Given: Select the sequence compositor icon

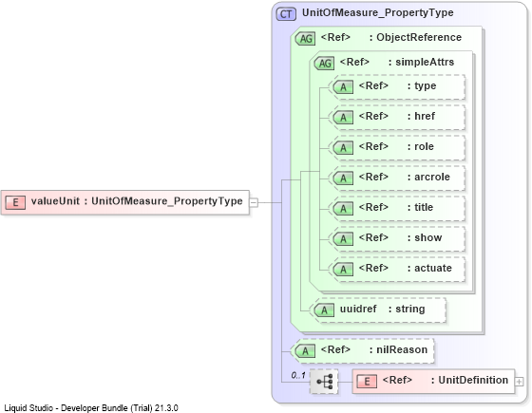Looking at the screenshot, I should pyautogui.click(x=324, y=382).
